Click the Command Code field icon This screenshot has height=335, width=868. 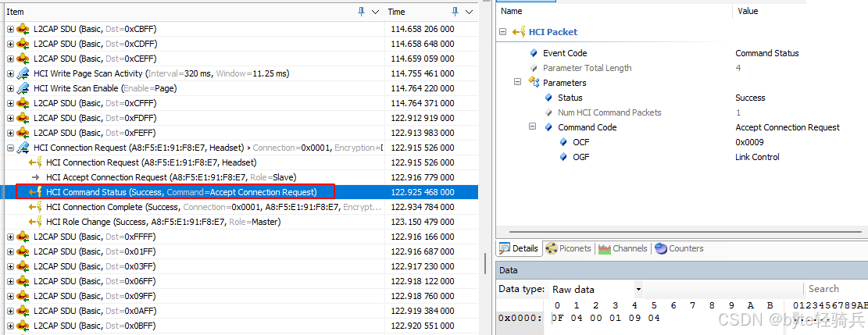pyautogui.click(x=548, y=127)
